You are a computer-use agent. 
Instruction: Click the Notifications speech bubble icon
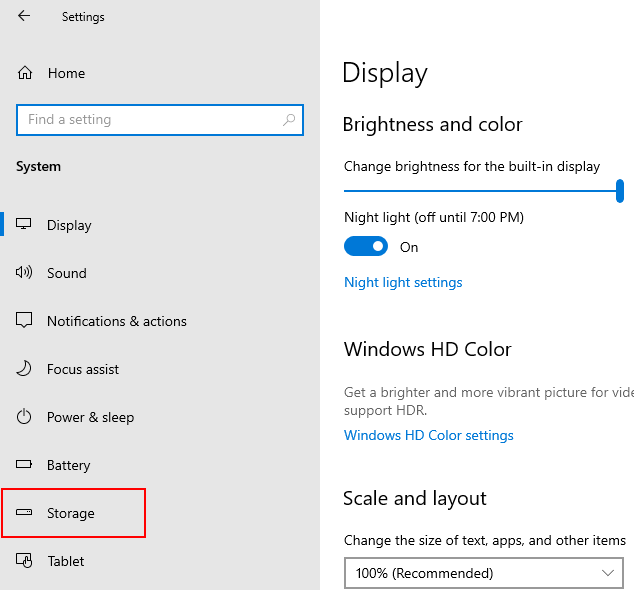point(24,320)
